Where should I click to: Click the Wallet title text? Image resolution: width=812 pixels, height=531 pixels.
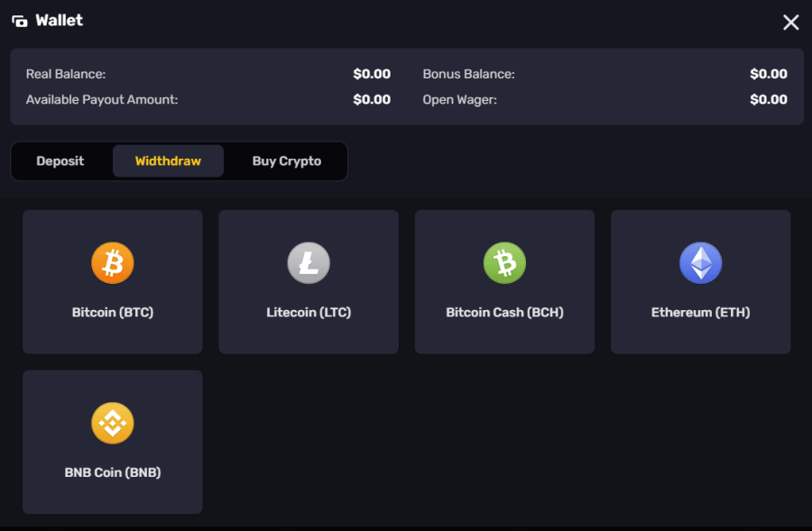point(59,20)
